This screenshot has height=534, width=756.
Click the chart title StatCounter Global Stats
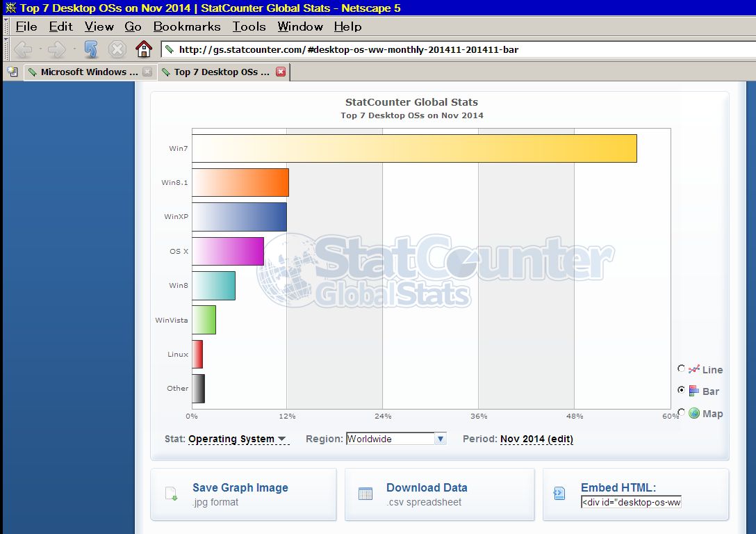pos(412,102)
